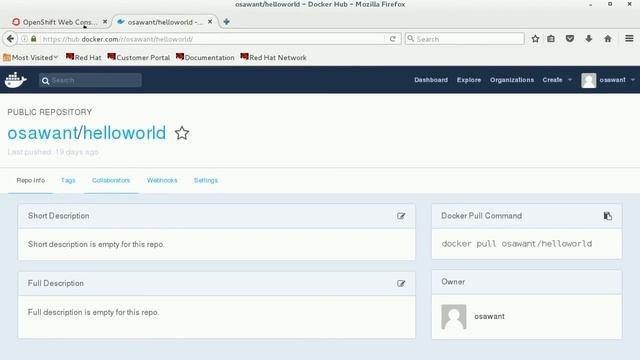
Task: Open the Firefox downloads arrow
Action: 589,39
